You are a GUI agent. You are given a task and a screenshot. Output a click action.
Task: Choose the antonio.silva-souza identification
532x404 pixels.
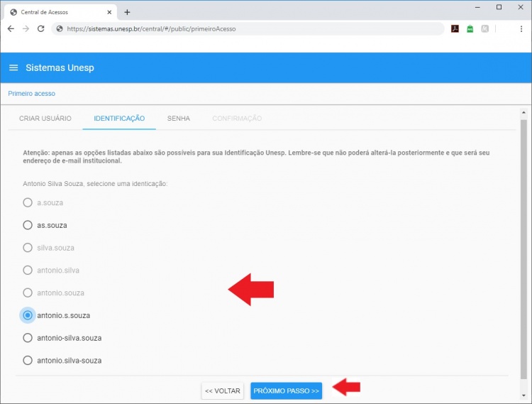(x=28, y=361)
